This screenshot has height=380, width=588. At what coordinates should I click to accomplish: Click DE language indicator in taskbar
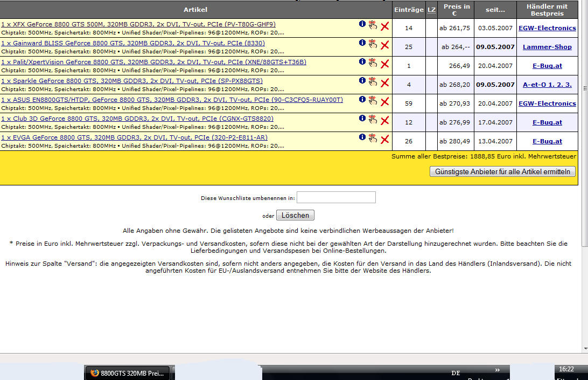[x=456, y=373]
